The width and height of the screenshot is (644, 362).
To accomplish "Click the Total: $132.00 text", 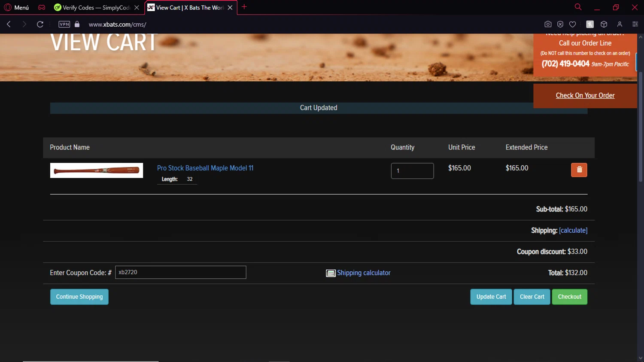I will pos(568,273).
